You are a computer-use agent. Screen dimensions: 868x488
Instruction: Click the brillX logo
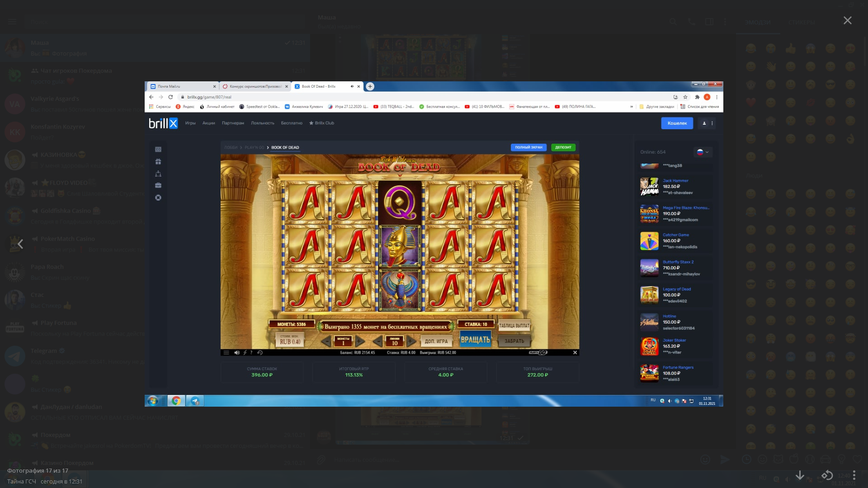point(163,123)
